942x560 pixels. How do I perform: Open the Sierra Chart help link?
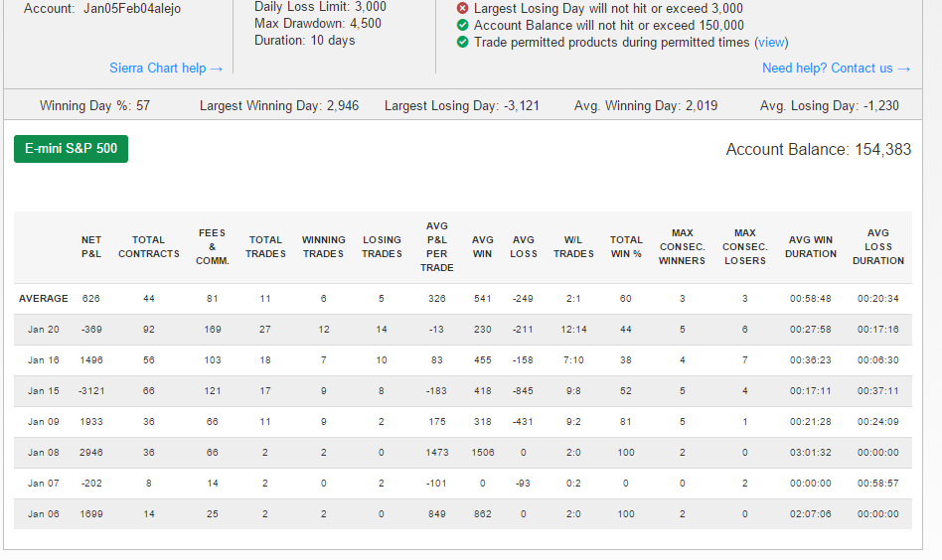tap(166, 68)
